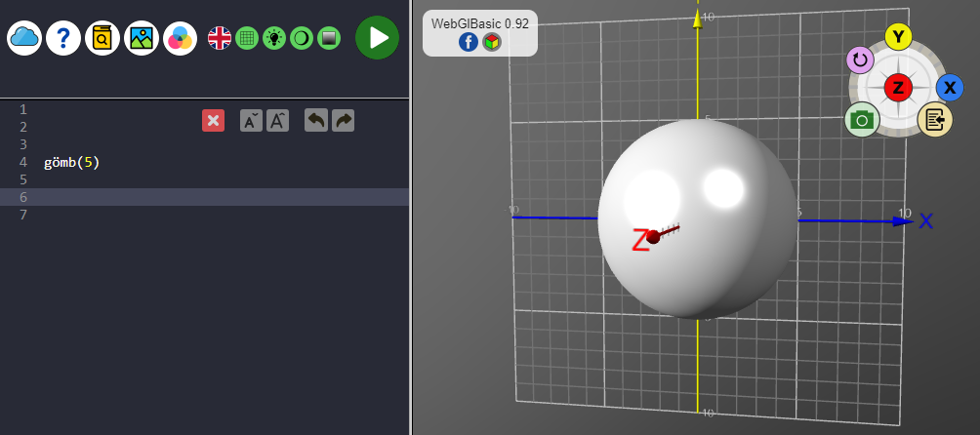
Task: Open the reference book search icon
Action: point(102,38)
